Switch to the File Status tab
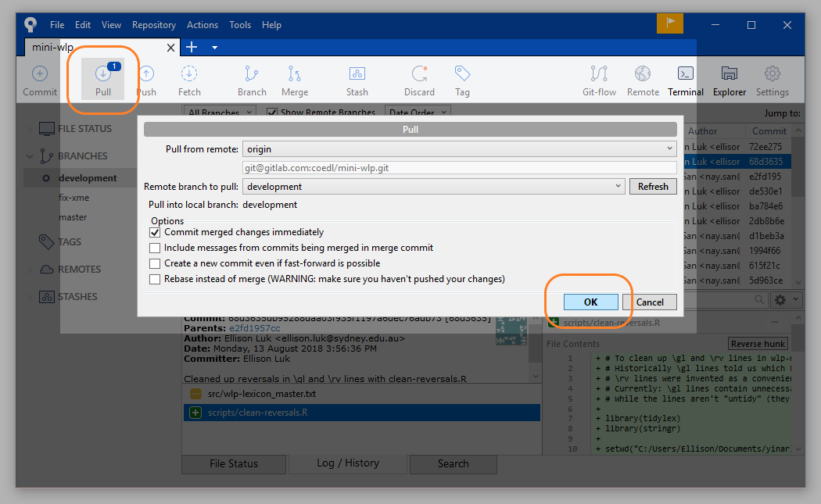821x504 pixels. coord(234,463)
